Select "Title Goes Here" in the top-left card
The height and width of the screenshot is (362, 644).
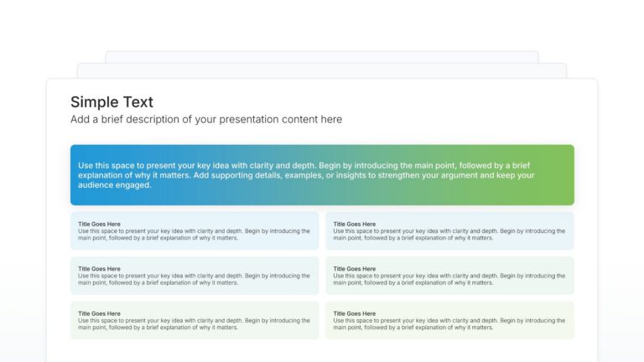tap(99, 224)
